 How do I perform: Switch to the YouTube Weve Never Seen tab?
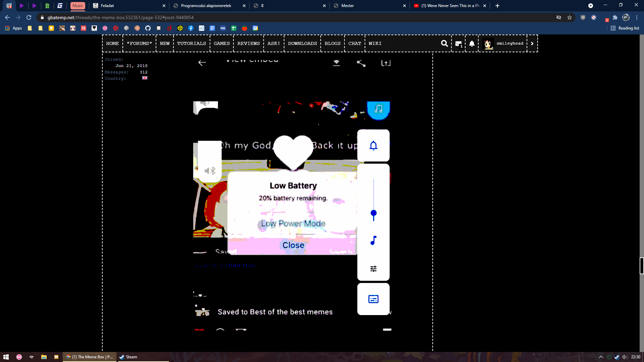[450, 6]
